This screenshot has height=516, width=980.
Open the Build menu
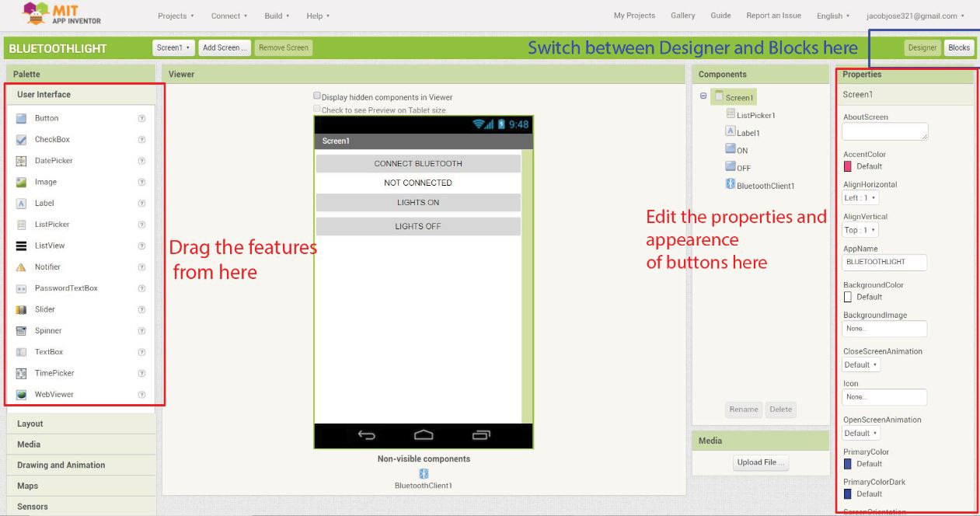click(x=277, y=16)
